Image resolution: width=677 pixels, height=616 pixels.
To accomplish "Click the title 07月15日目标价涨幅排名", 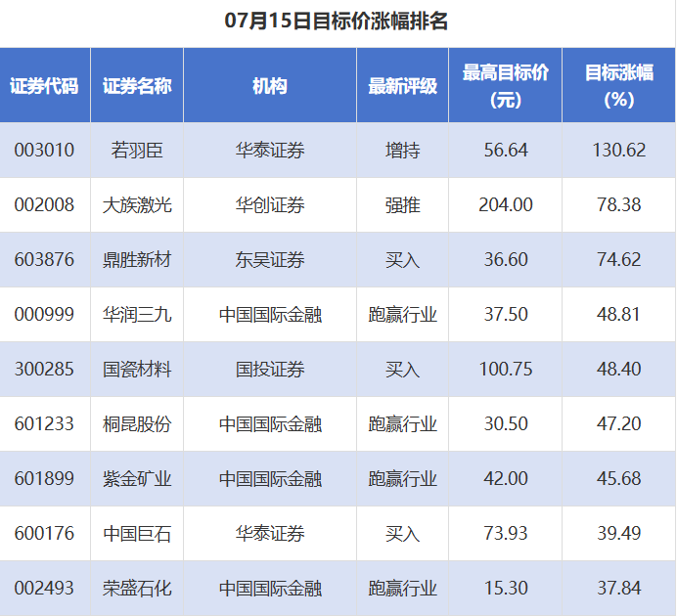I will (336, 21).
